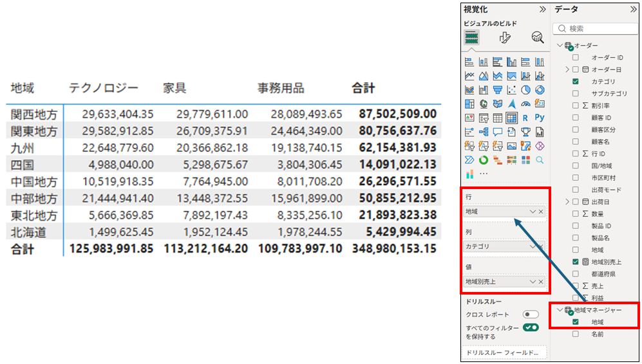Open dropdown for 地域 in 行 well
Image resolution: width=642 pixels, height=364 pixels.
532,212
